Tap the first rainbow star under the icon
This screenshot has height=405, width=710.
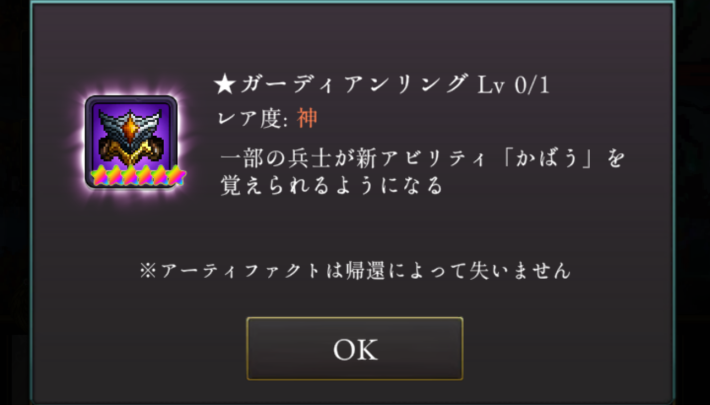[x=99, y=175]
